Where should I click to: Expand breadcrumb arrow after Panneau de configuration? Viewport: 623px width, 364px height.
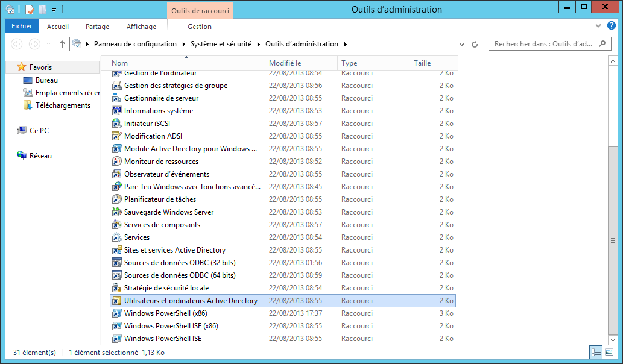tap(183, 44)
